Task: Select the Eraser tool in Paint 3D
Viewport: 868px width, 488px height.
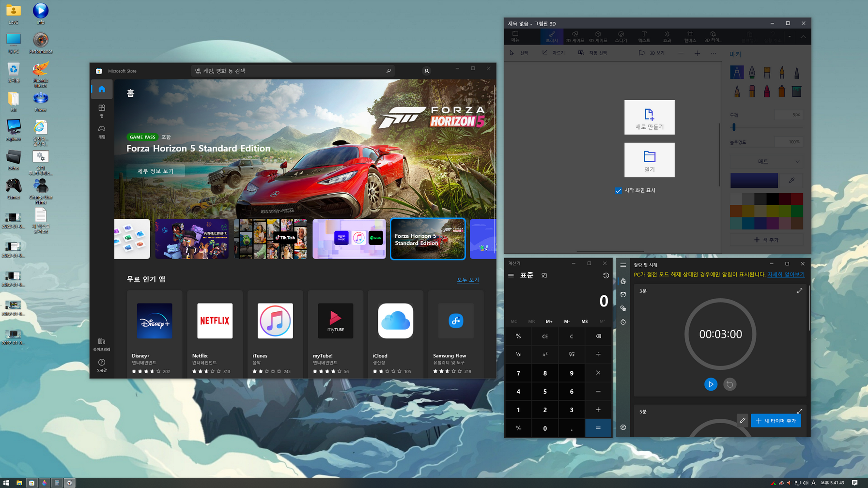Action: [x=752, y=91]
